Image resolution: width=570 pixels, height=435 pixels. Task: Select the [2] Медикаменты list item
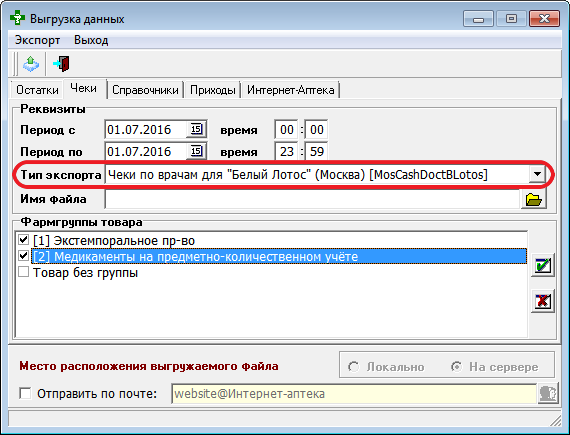point(279,257)
